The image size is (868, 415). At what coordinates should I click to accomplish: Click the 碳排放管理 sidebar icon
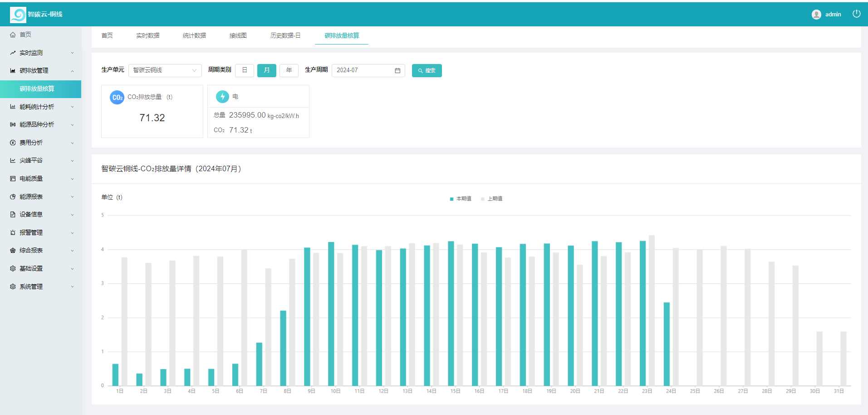click(13, 70)
